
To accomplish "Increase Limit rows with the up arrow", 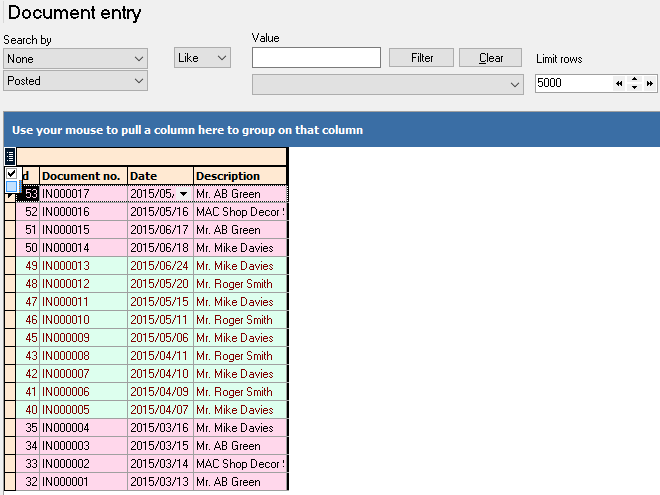I will (635, 79).
